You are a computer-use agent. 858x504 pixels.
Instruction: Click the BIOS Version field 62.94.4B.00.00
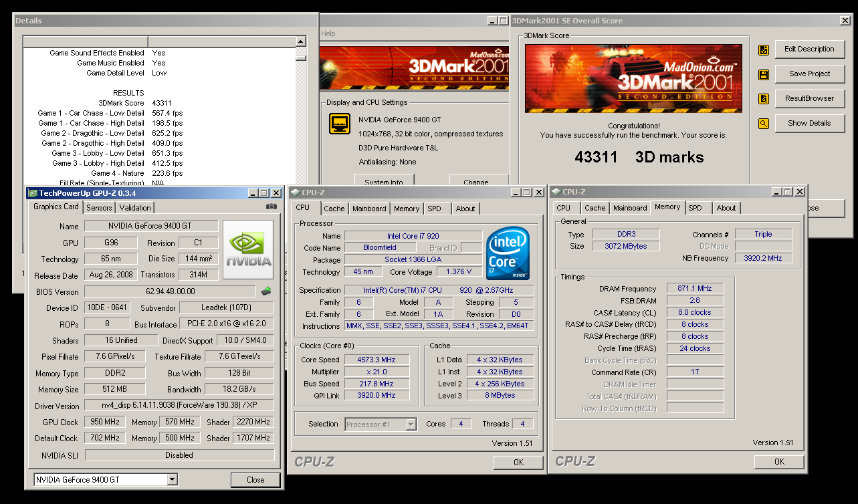click(171, 291)
